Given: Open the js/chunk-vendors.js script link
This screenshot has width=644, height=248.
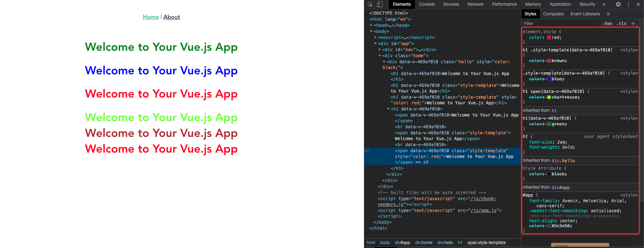Looking at the screenshot, I should pos(437,202).
